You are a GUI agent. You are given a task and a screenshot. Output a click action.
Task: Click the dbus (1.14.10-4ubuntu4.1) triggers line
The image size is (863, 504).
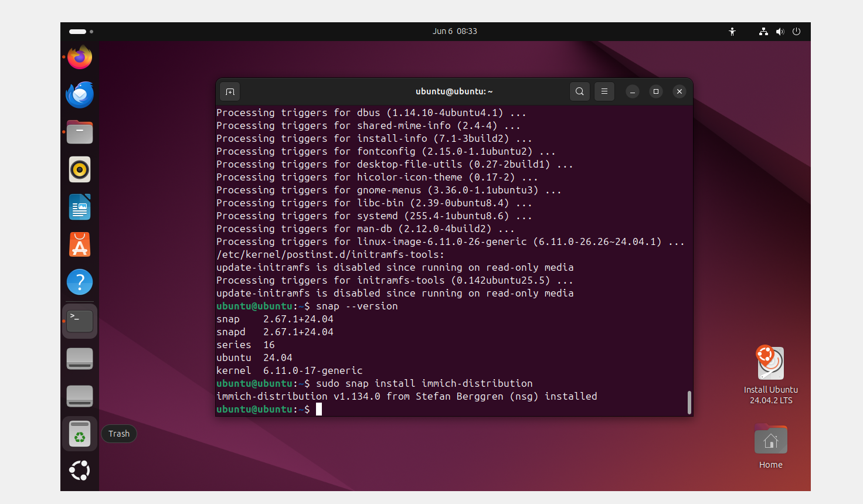point(372,113)
